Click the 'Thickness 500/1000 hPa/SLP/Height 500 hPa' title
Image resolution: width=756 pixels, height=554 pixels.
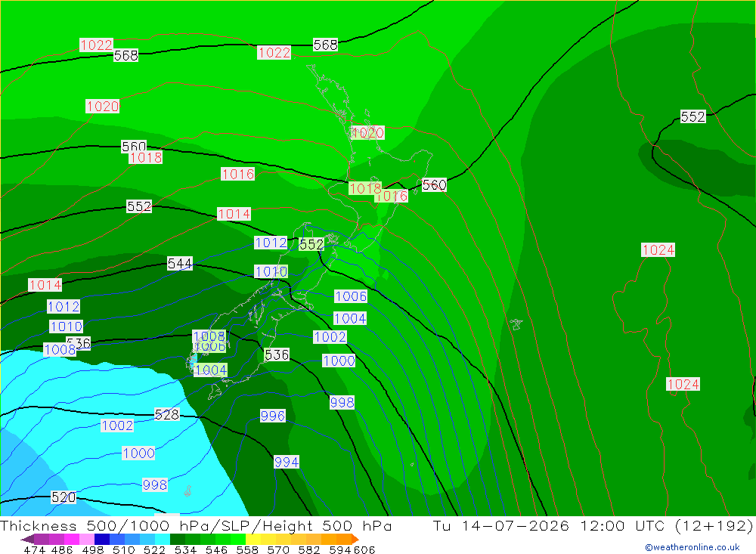(196, 525)
